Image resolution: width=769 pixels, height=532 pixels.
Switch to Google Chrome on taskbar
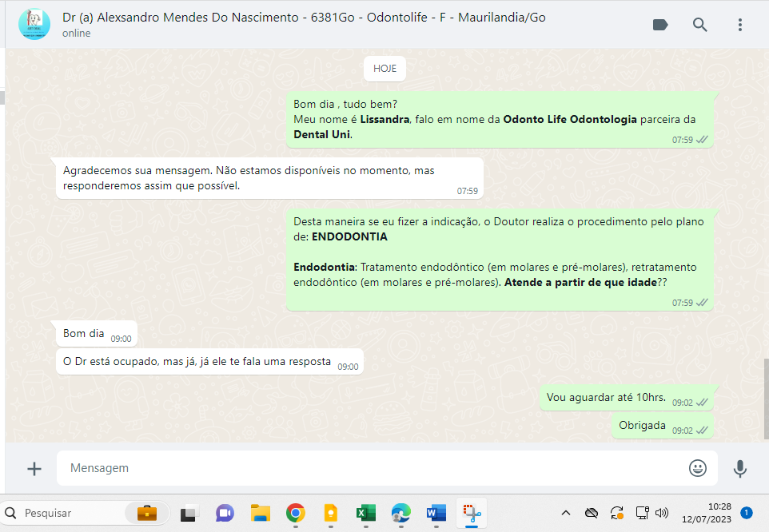point(295,513)
